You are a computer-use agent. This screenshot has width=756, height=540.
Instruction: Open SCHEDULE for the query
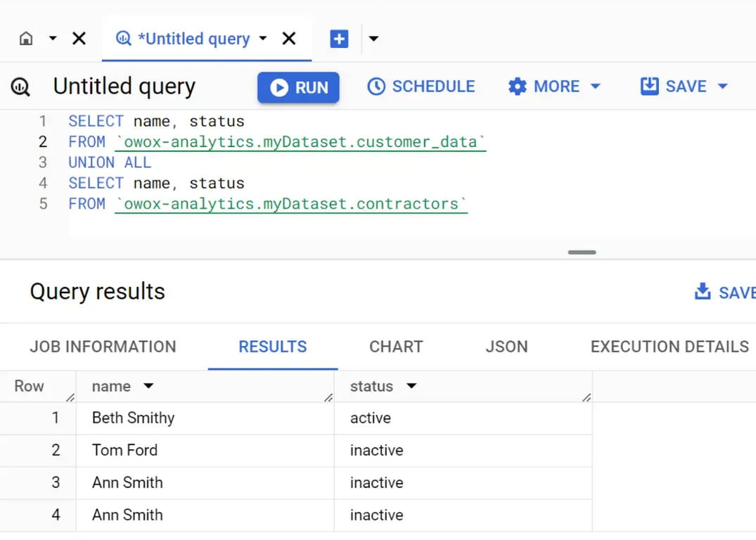421,86
